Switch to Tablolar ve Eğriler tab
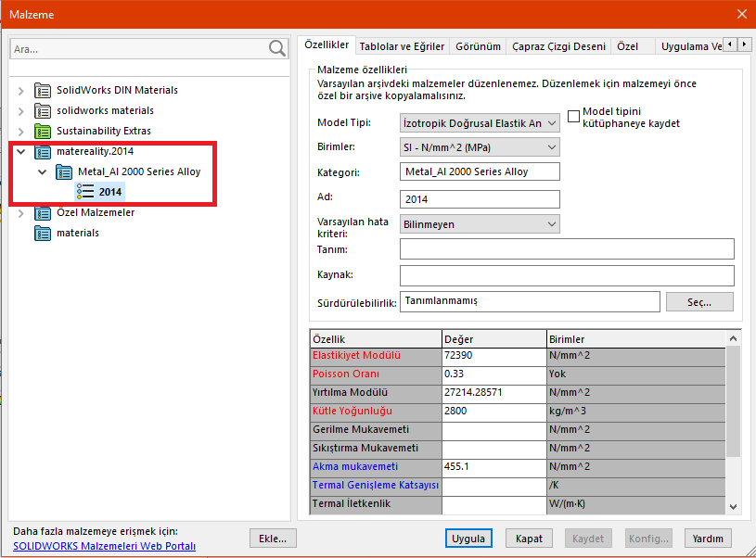 click(x=402, y=46)
